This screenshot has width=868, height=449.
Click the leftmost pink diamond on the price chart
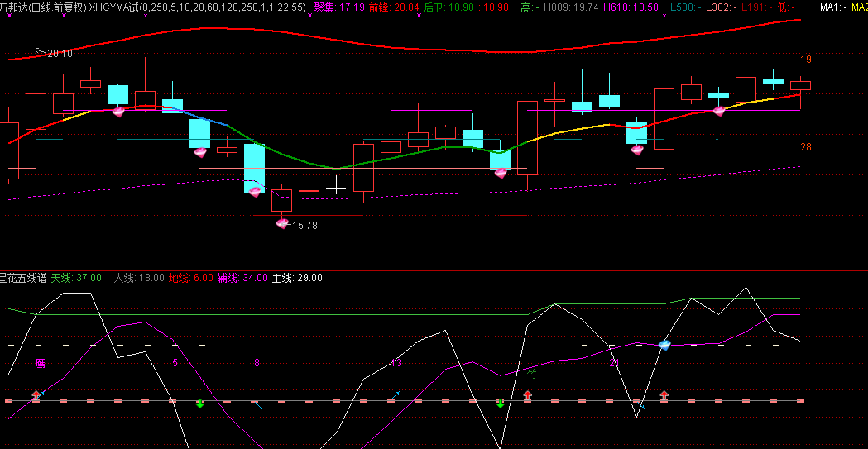click(118, 111)
